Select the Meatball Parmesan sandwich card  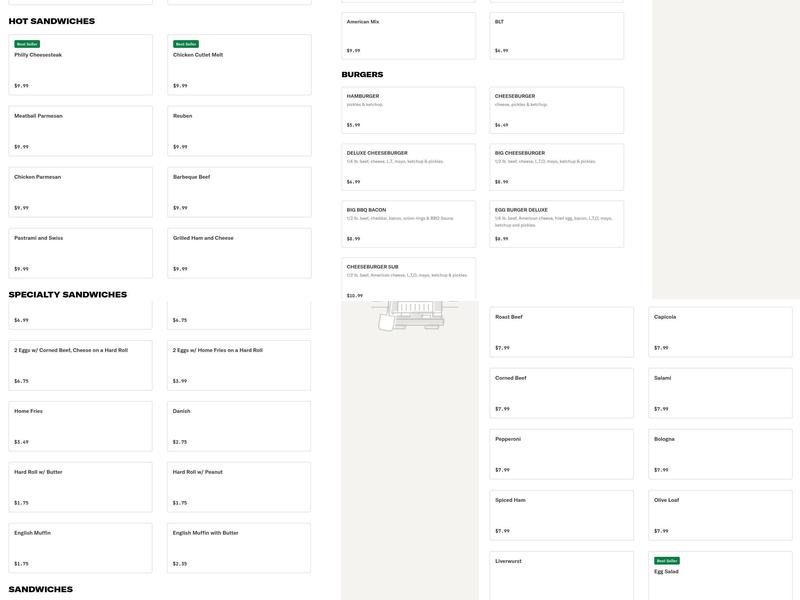(x=81, y=131)
